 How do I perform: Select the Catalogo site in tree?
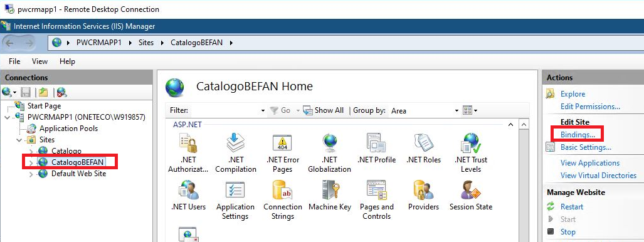point(66,151)
